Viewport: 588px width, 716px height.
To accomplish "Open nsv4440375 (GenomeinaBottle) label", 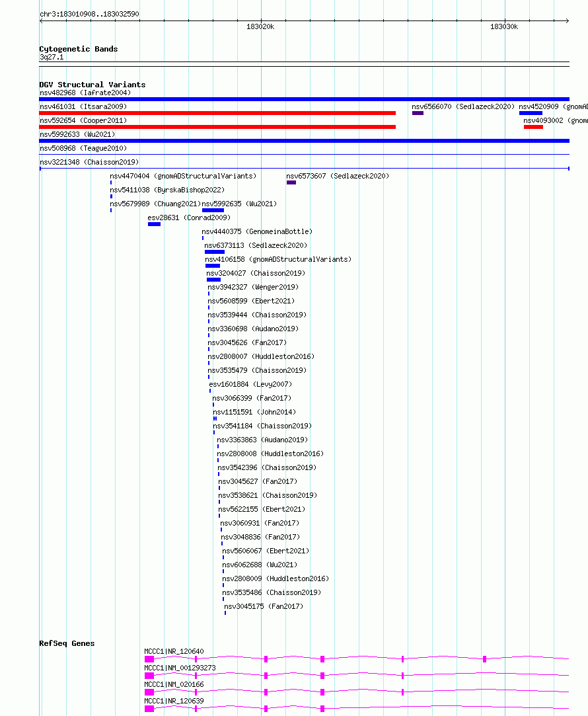I will click(x=257, y=231).
